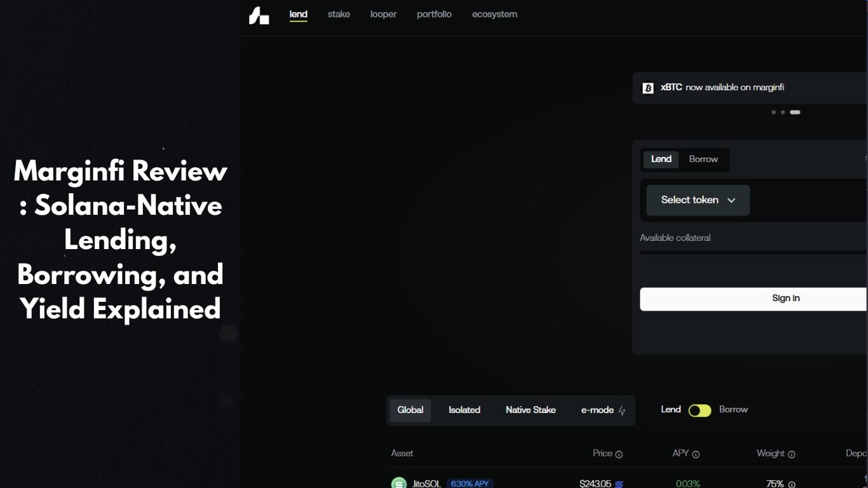Show the Isolated pools tab
Image resolution: width=868 pixels, height=488 pixels.
(x=465, y=410)
